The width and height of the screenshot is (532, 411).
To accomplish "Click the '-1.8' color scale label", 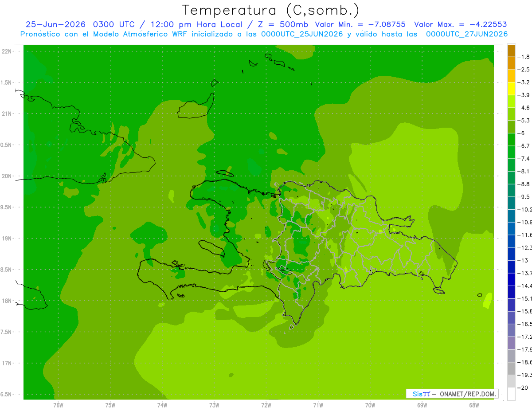I will click(524, 57).
